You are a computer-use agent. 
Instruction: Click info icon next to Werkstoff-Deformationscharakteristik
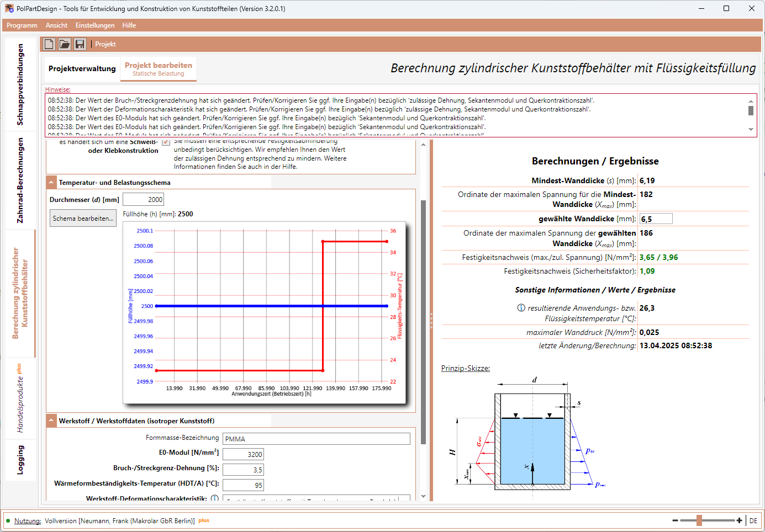(215, 498)
